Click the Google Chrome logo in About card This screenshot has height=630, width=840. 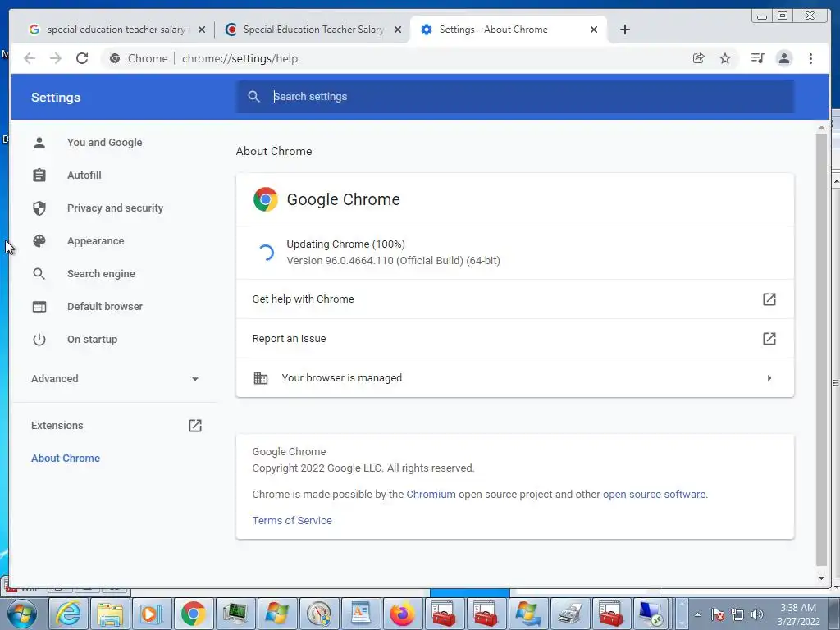[265, 199]
